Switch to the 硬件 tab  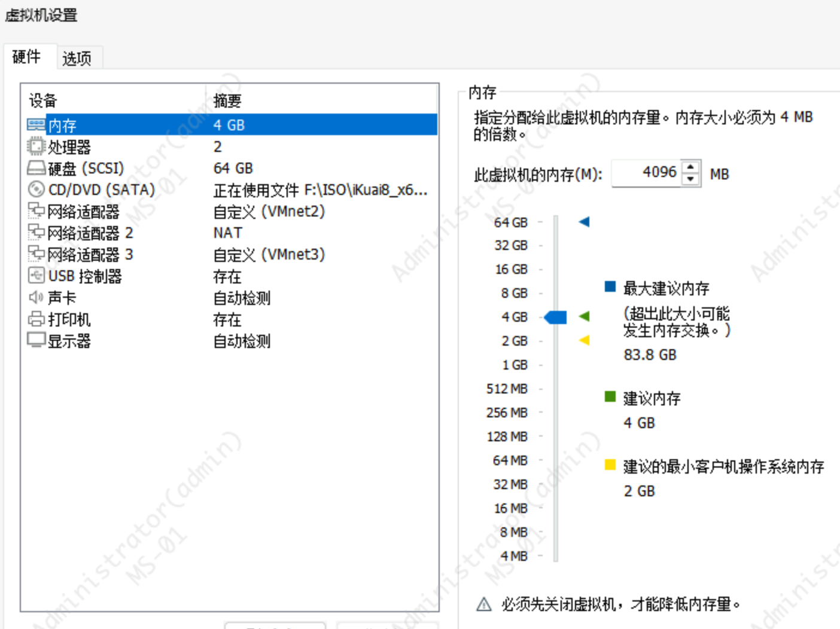pos(27,57)
